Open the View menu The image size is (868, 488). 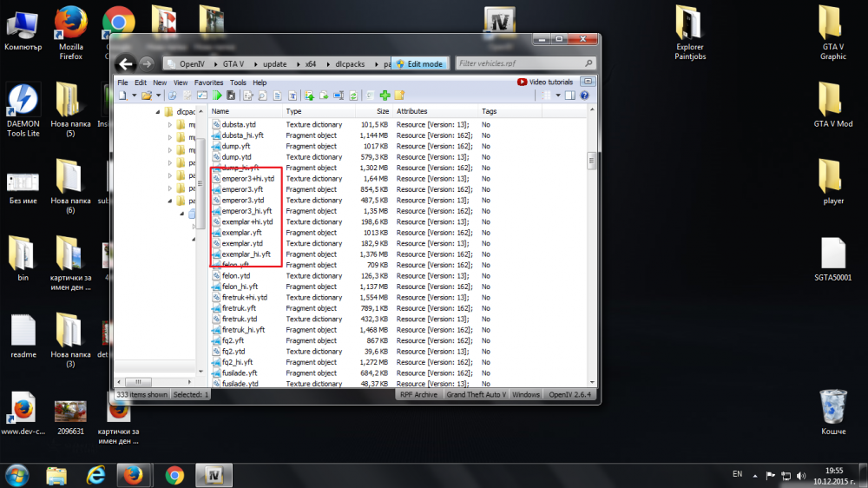click(181, 82)
